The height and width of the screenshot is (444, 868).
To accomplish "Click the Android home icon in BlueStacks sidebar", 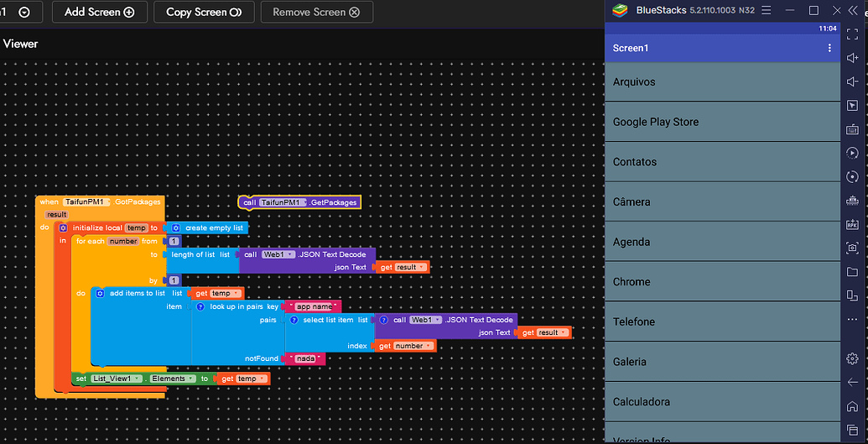I will click(x=853, y=406).
